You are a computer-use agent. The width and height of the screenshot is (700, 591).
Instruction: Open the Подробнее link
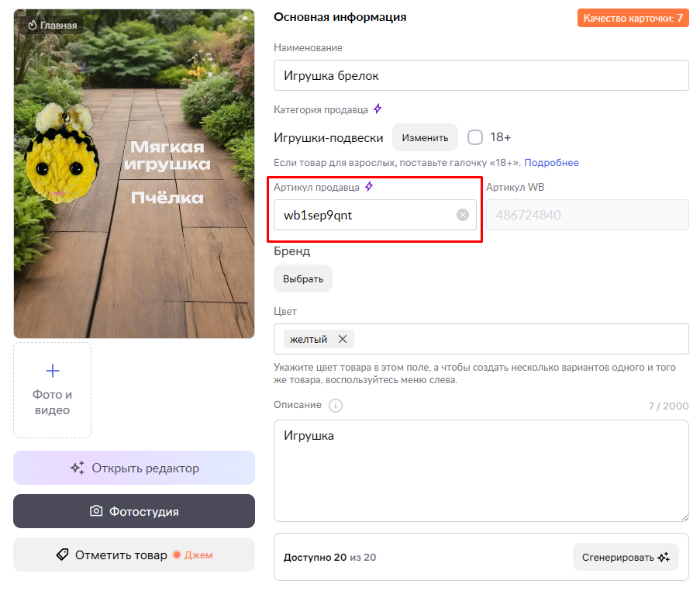point(551,163)
